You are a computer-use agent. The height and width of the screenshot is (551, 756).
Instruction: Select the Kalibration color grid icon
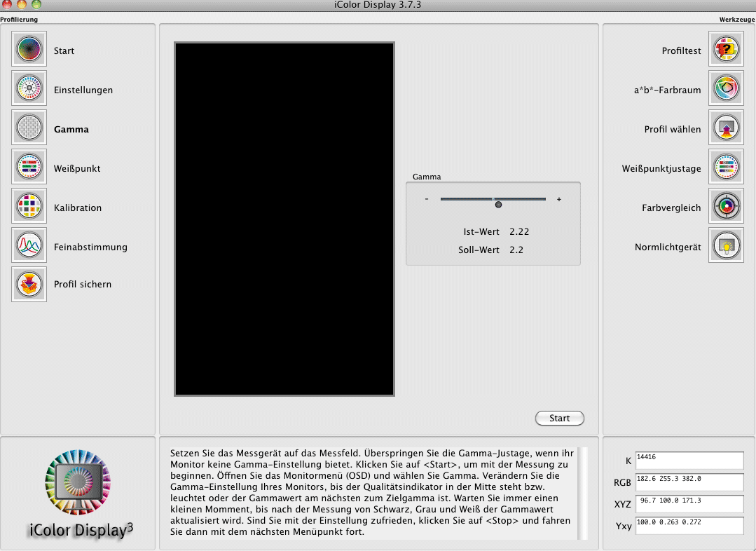pyautogui.click(x=29, y=208)
